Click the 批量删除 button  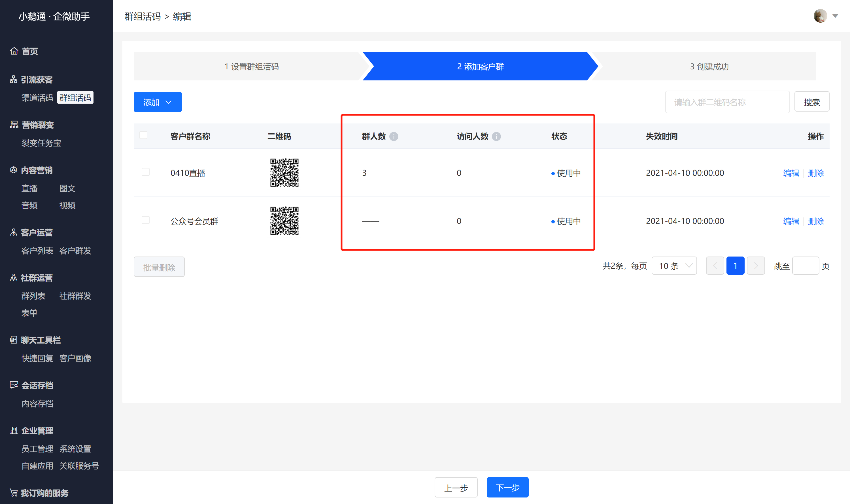coord(159,267)
